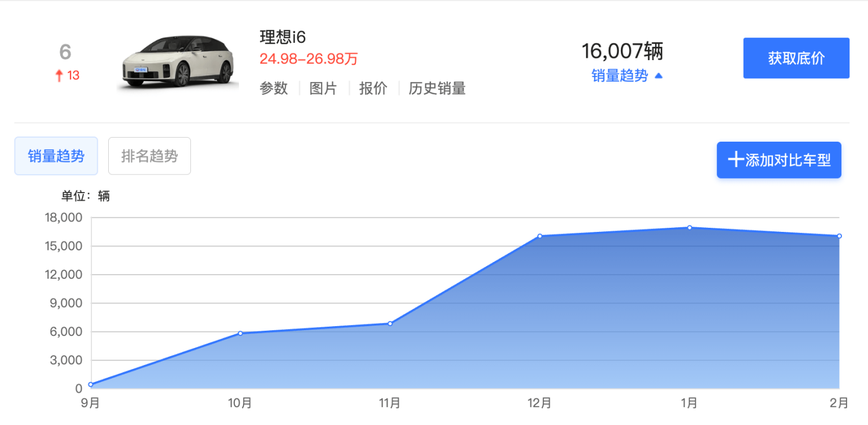The width and height of the screenshot is (868, 425).
Task: Click the red 24.98-26.98万 price range
Action: pos(308,59)
